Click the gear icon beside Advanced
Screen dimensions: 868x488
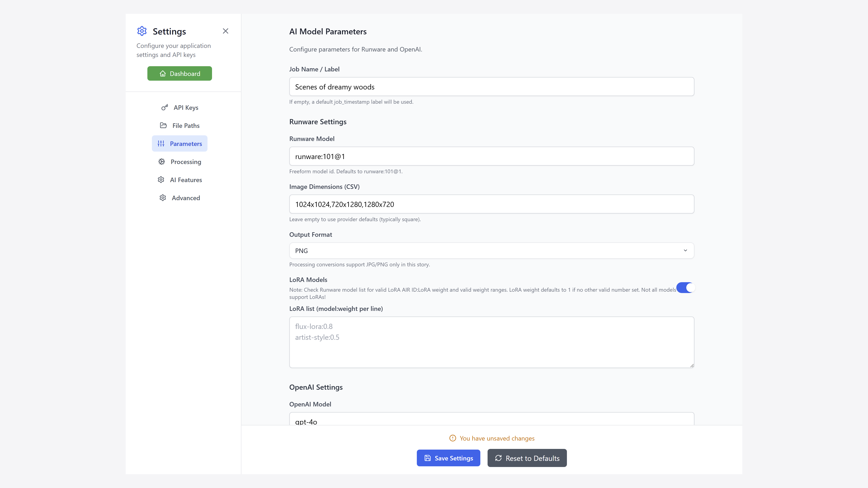click(x=163, y=198)
